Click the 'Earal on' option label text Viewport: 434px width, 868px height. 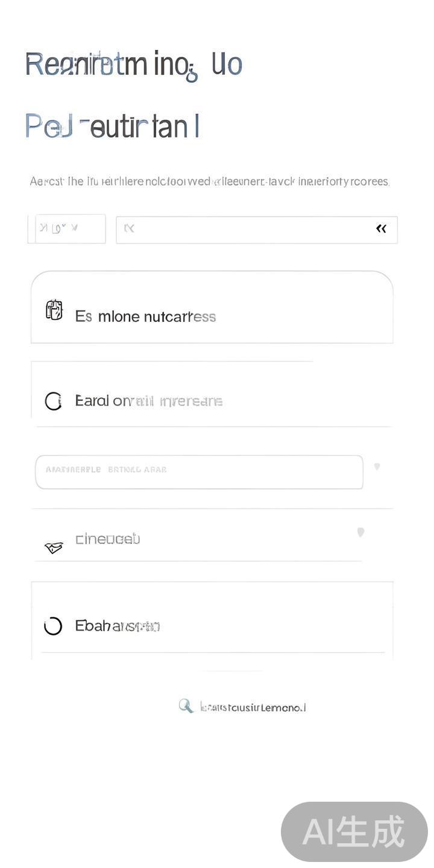point(148,401)
